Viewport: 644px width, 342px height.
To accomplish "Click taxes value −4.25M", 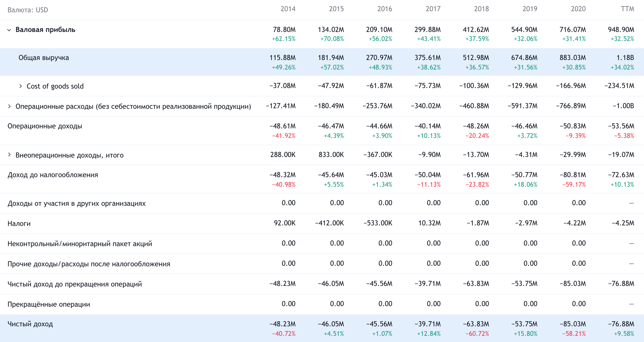I will pos(623,223).
